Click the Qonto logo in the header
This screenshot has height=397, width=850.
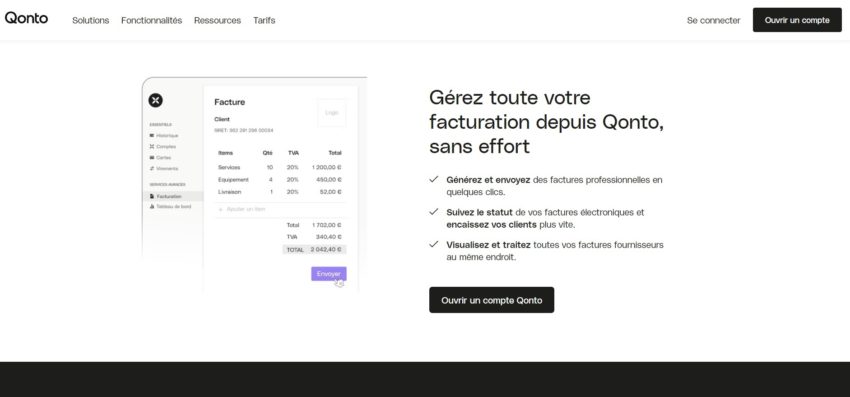click(x=26, y=18)
